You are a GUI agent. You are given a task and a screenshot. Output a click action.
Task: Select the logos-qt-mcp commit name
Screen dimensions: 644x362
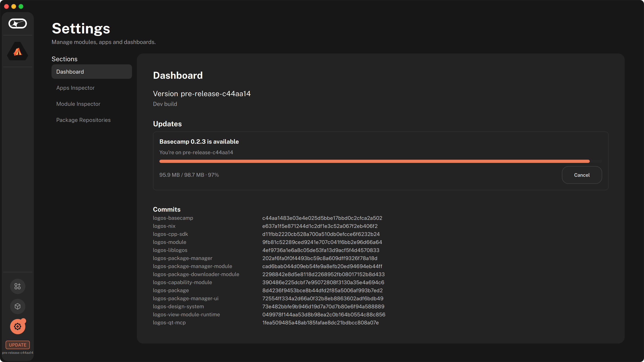tap(169, 323)
